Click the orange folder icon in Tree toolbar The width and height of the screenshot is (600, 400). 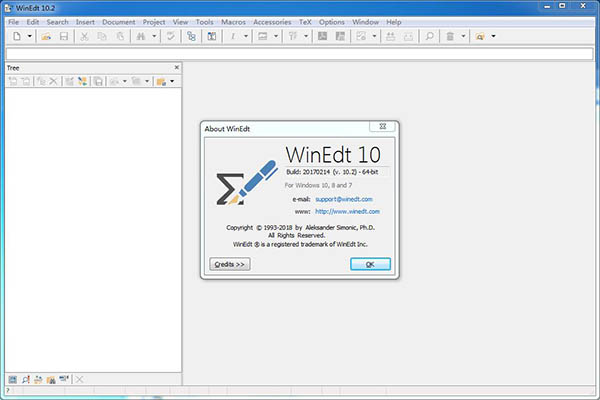(x=161, y=81)
